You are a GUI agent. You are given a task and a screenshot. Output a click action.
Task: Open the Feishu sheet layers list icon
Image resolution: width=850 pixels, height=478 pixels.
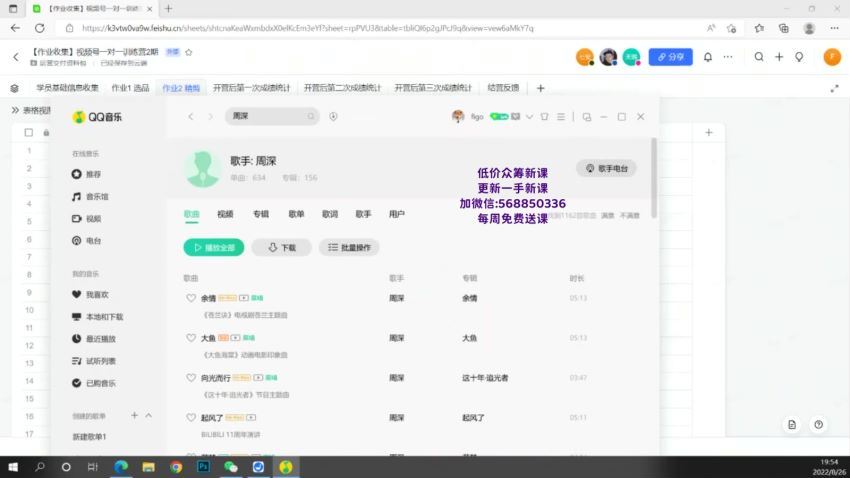coord(15,88)
